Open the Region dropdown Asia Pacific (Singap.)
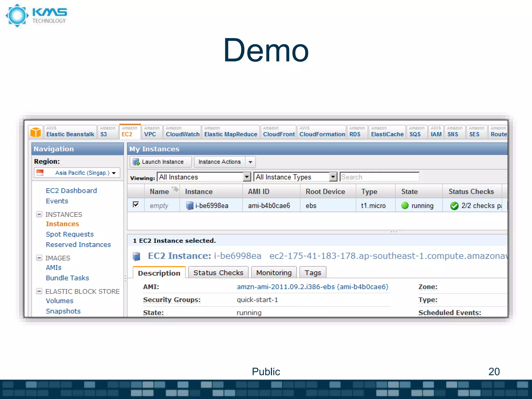The height and width of the screenshot is (399, 532). tap(77, 173)
